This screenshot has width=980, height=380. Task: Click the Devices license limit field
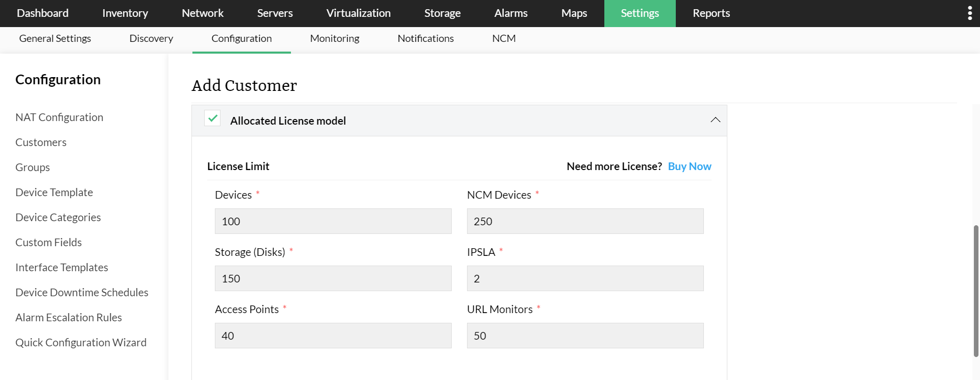point(333,221)
